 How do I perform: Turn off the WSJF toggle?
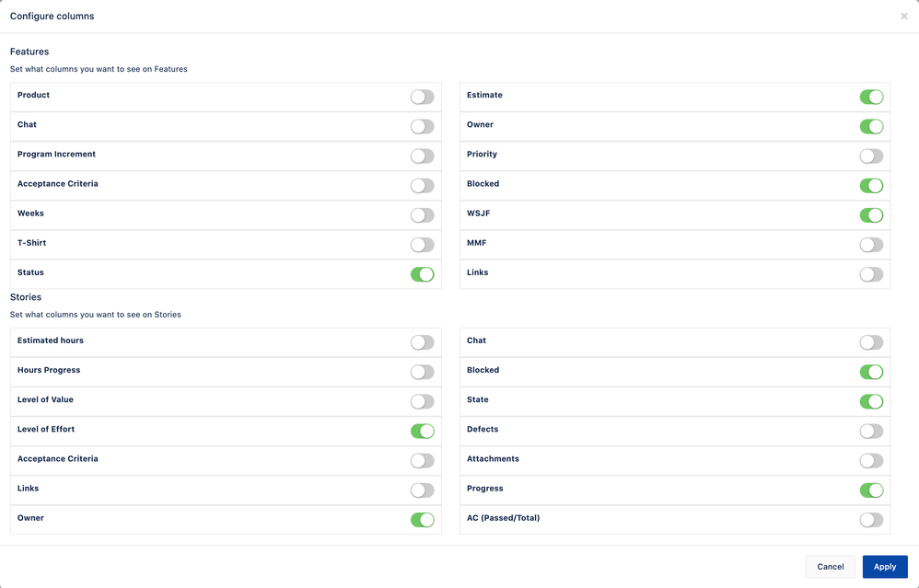(x=871, y=214)
